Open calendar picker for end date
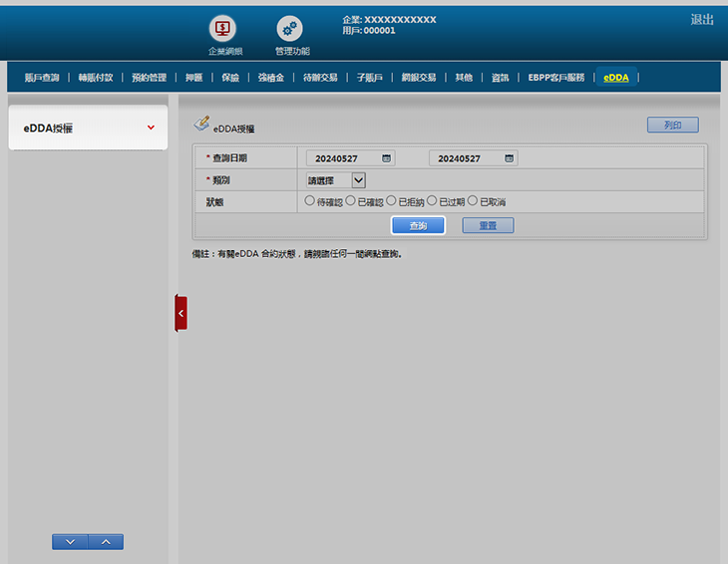The height and width of the screenshot is (564, 728). pos(510,158)
